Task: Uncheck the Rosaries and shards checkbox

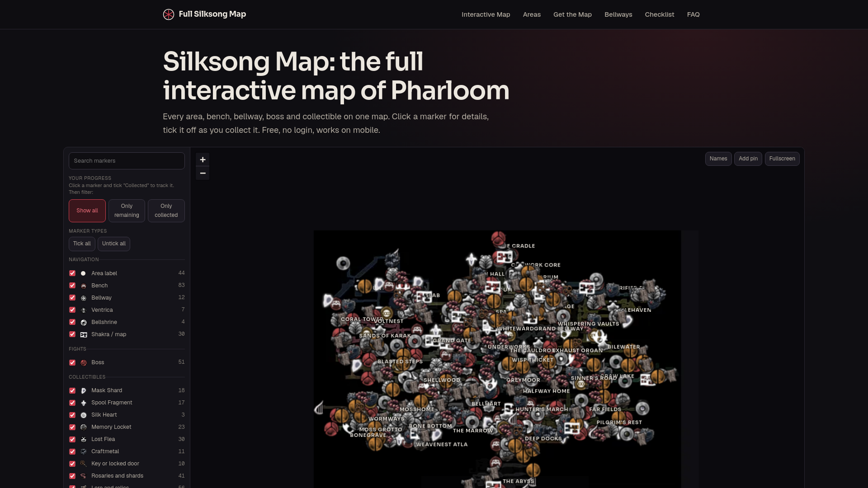Action: tap(72, 476)
